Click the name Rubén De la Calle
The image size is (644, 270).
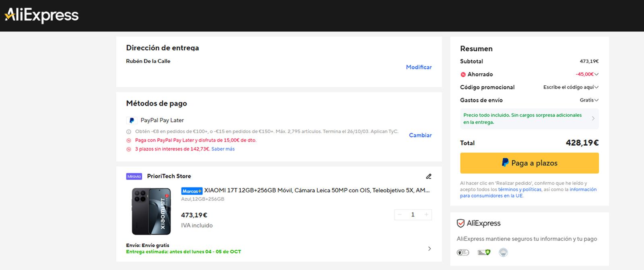tap(148, 61)
